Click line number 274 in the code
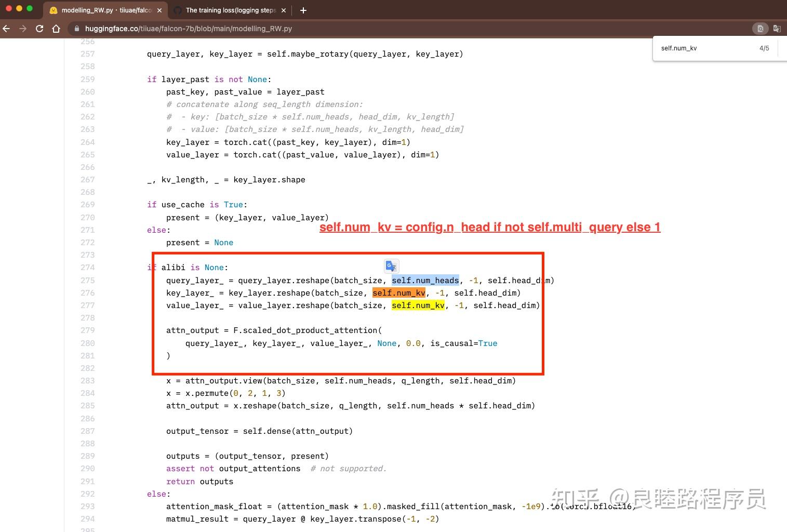This screenshot has width=787, height=532. [x=87, y=267]
